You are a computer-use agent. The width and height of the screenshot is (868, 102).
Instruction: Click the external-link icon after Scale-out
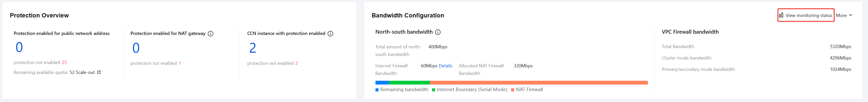coord(99,72)
